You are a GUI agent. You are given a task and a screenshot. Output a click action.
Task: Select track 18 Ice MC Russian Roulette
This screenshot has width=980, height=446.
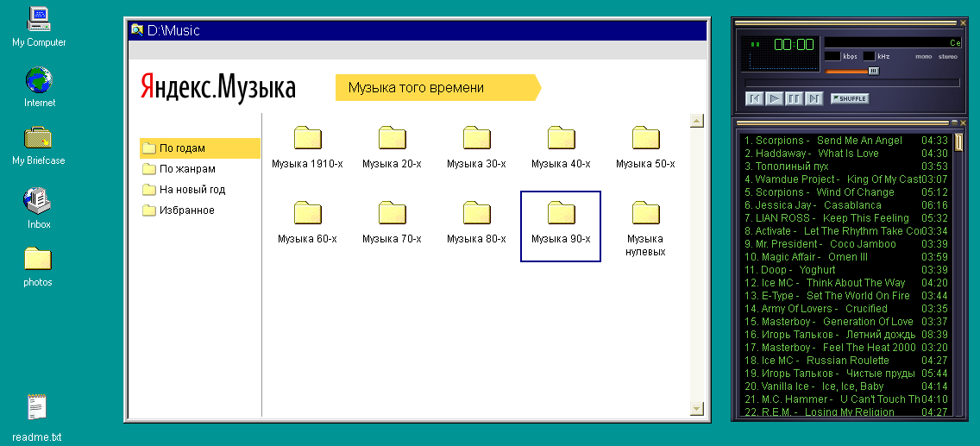846,361
